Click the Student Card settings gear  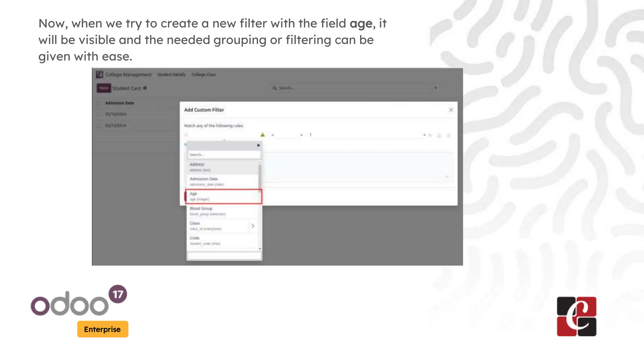click(145, 88)
